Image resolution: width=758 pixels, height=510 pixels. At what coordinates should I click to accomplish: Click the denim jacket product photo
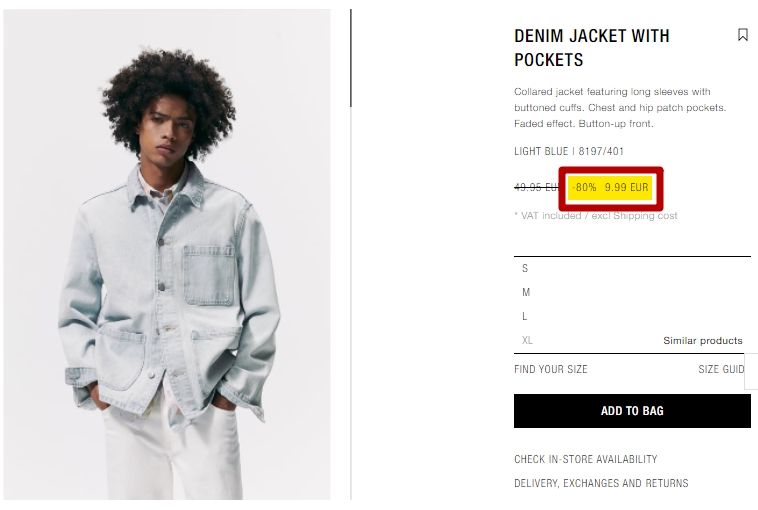(x=167, y=255)
